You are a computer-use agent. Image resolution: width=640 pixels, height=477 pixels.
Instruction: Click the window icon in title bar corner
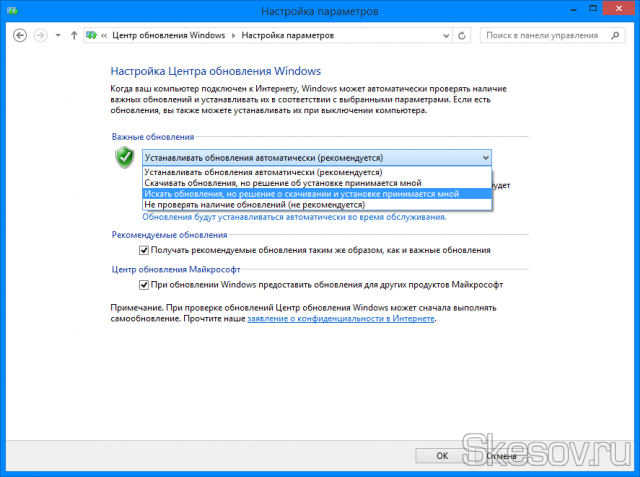click(x=10, y=11)
